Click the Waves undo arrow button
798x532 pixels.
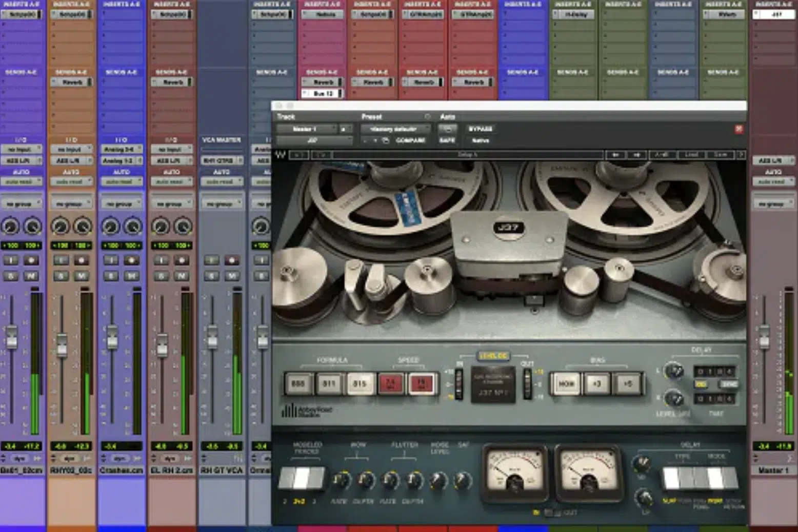pyautogui.click(x=299, y=154)
